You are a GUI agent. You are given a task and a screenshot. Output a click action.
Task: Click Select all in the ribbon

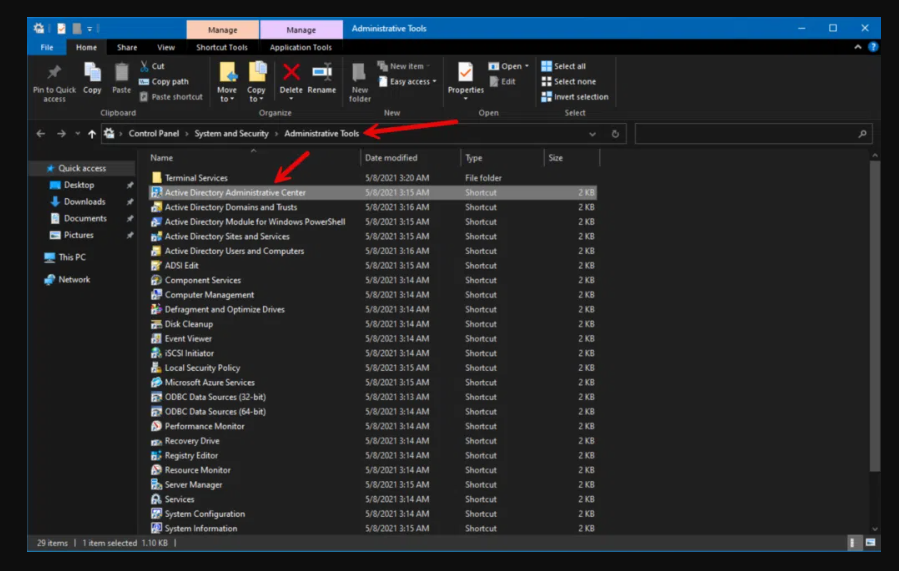(568, 66)
